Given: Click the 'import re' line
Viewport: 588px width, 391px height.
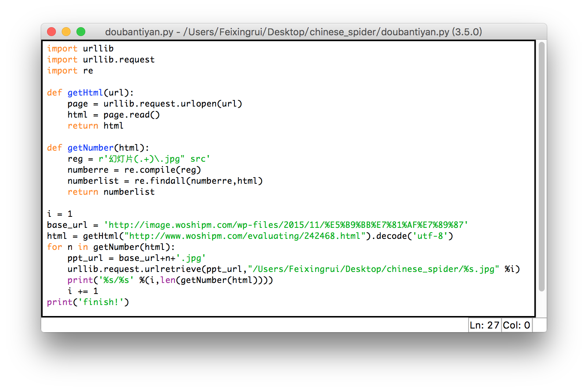Looking at the screenshot, I should [70, 71].
